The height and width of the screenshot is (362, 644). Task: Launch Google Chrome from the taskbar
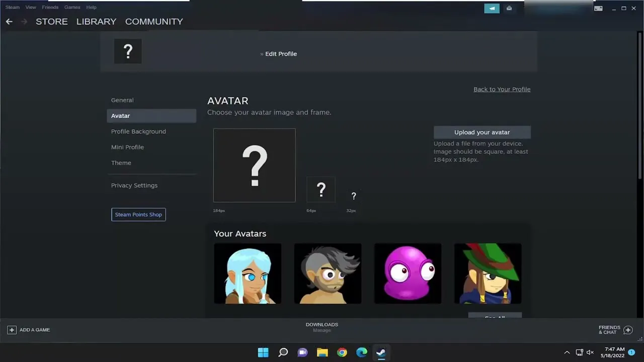(x=342, y=352)
